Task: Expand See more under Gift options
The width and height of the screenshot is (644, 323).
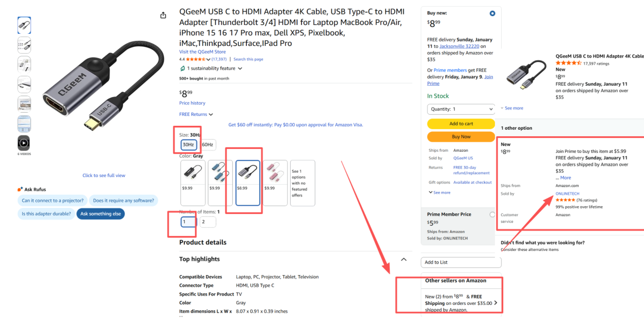Action: 440,193
